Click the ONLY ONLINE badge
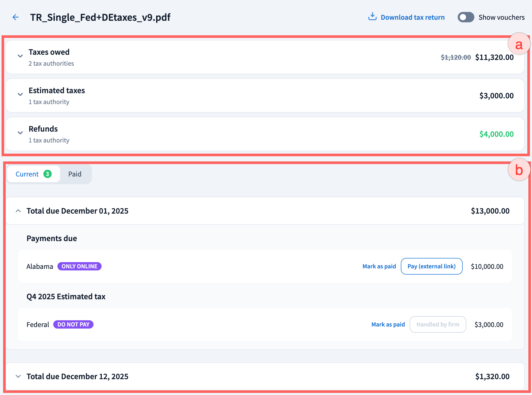 click(x=79, y=266)
